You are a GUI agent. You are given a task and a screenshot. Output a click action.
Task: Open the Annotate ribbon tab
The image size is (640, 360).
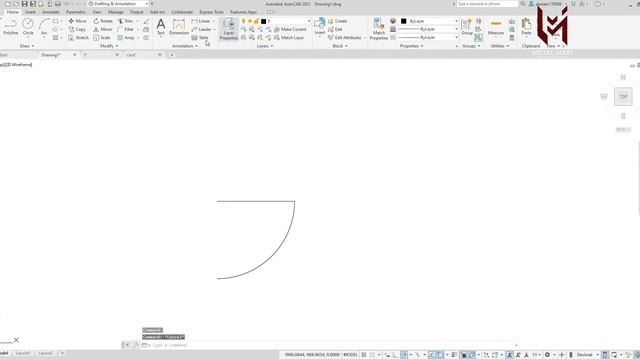pos(51,12)
